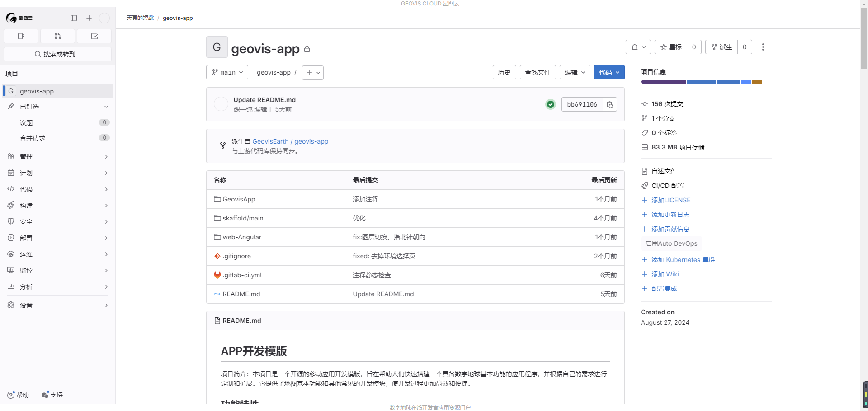Open the notification bell dropdown

click(638, 47)
